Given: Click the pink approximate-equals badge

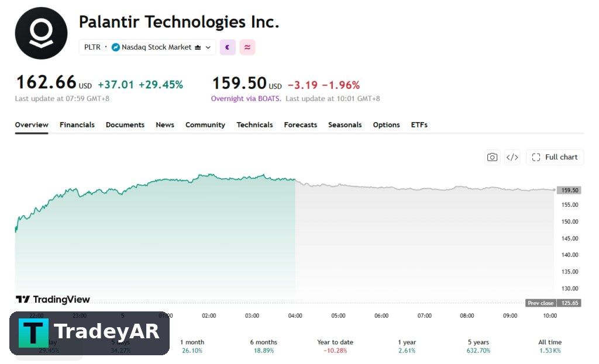Looking at the screenshot, I should [247, 47].
